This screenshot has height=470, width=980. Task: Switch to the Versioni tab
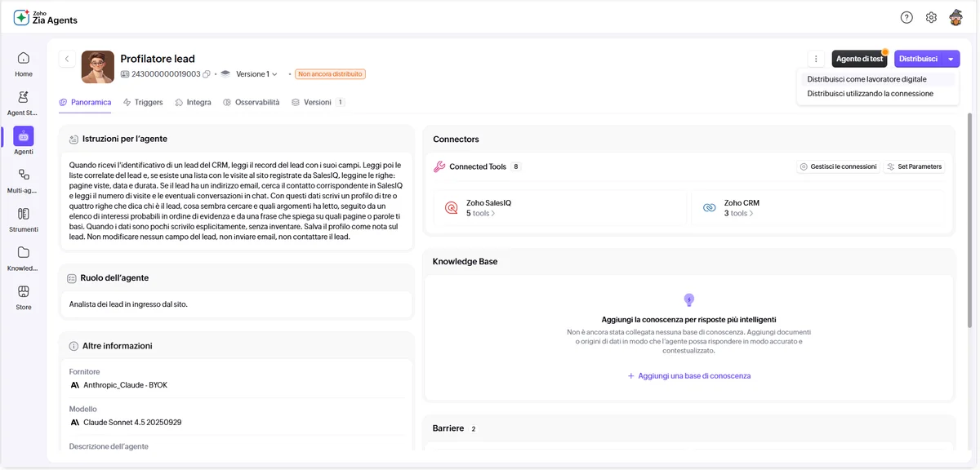click(x=318, y=103)
